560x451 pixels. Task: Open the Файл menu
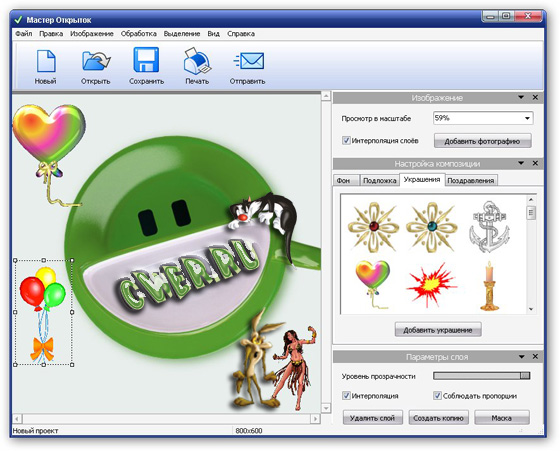[x=24, y=34]
